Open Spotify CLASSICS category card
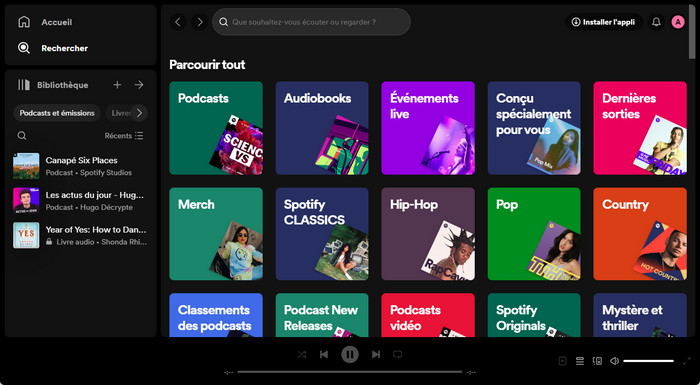The image size is (700, 385). 322,234
